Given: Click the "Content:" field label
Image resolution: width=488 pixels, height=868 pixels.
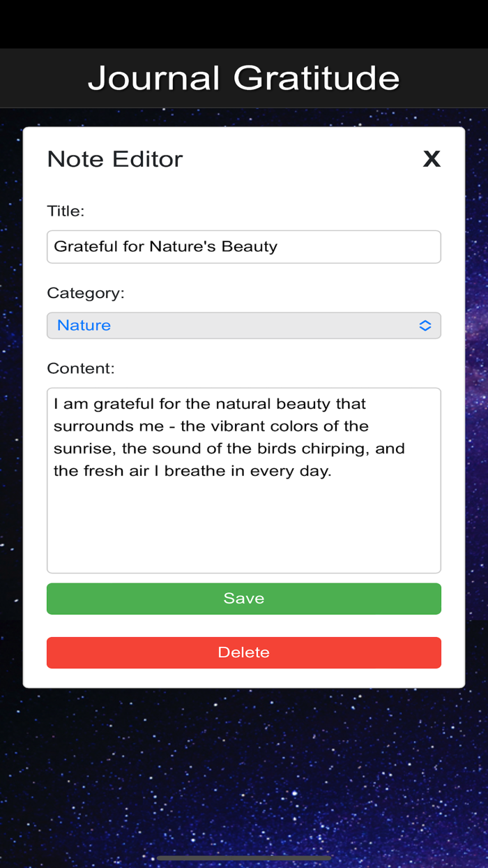Looking at the screenshot, I should point(81,368).
